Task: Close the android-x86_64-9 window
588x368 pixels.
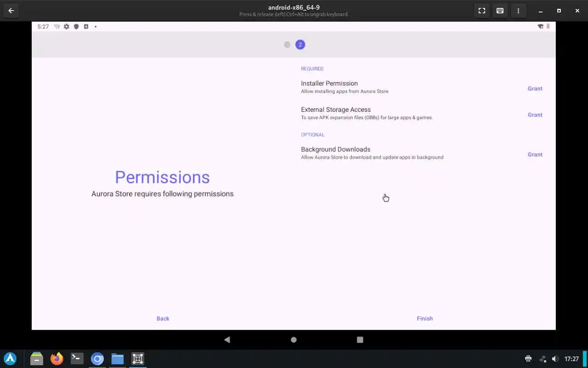Action: pos(577,11)
